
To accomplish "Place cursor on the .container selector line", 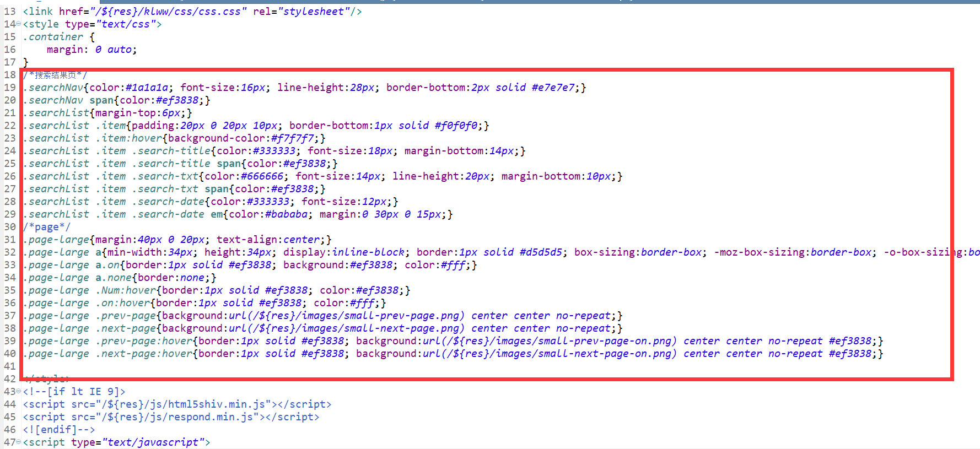I will (x=59, y=37).
